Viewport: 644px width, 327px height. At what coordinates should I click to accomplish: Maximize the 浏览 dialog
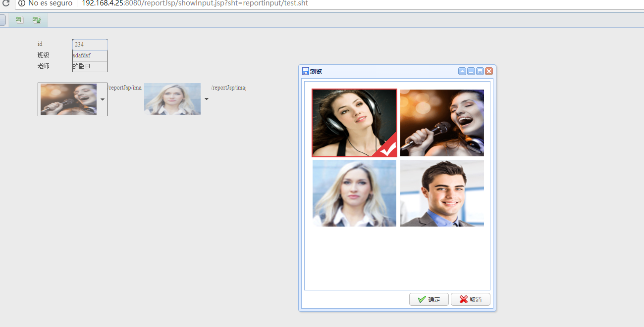click(480, 71)
